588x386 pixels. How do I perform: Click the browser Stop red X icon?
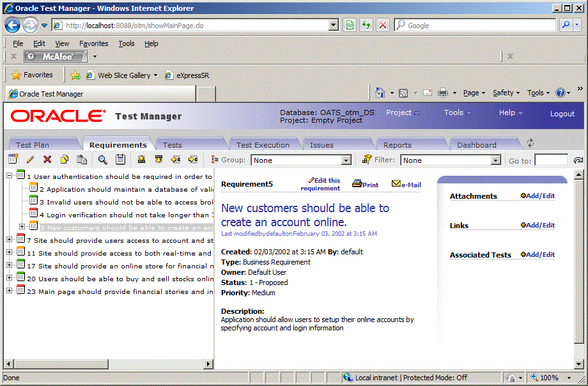tap(382, 25)
